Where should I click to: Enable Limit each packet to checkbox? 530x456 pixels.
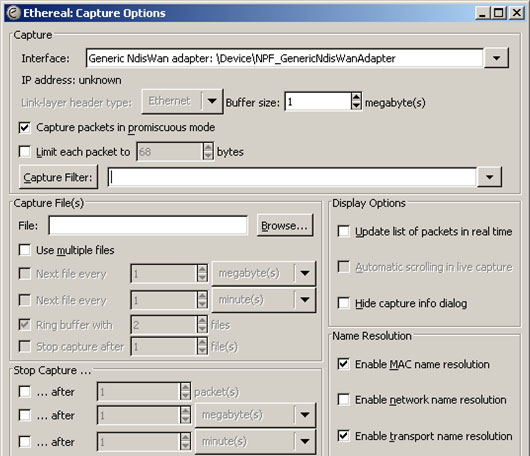pyautogui.click(x=24, y=152)
